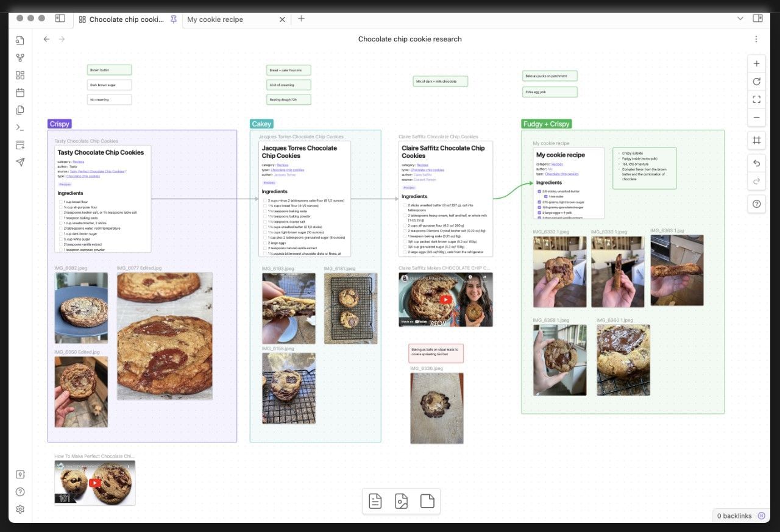Open the three-dot options menu
Screen dimensions: 780x532
coord(756,38)
